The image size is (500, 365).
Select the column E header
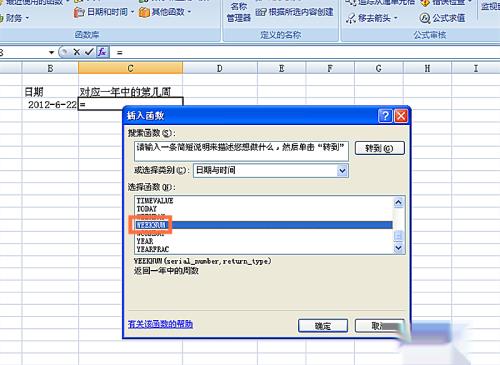click(282, 68)
